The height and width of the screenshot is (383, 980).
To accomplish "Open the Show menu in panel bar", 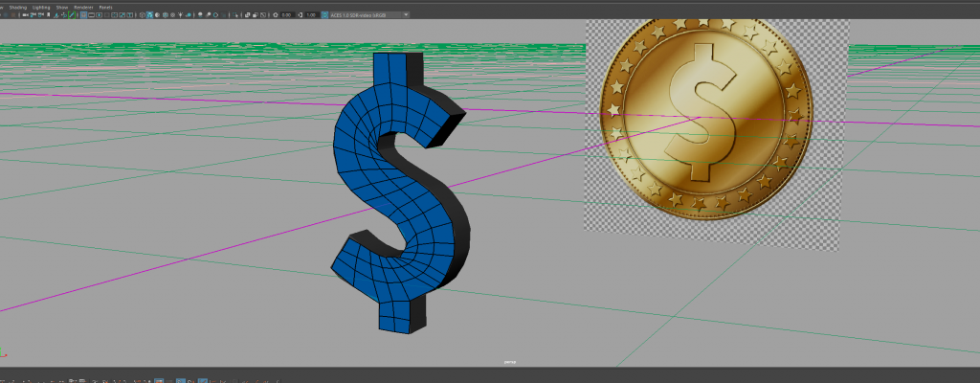I will 62,7.
